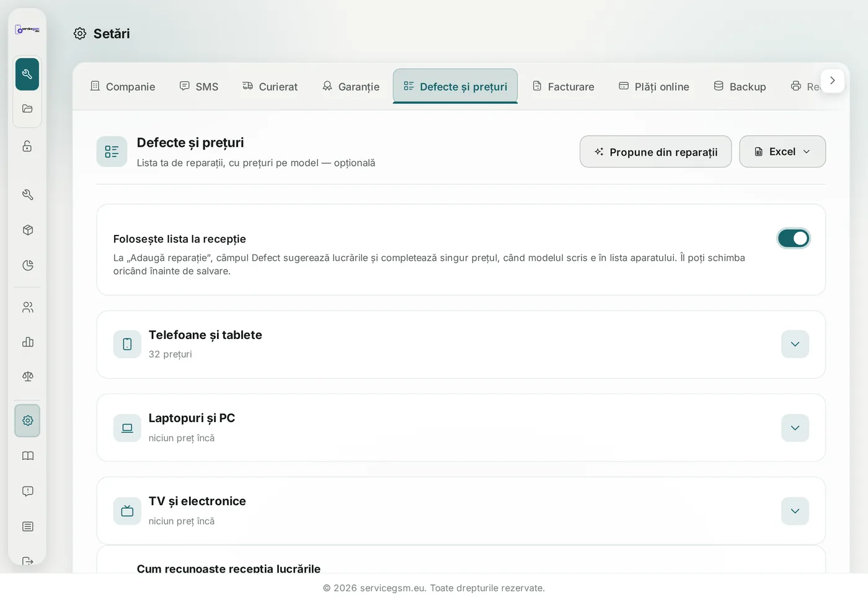Click the footer copyright text servicegsm.eu
Viewport: 868px width, 603px height.
[434, 588]
